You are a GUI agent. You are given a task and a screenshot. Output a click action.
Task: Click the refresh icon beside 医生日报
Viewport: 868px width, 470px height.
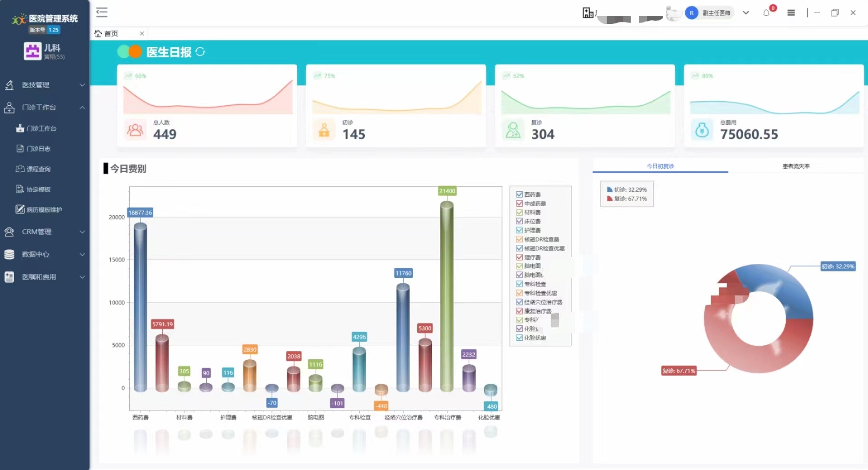200,52
